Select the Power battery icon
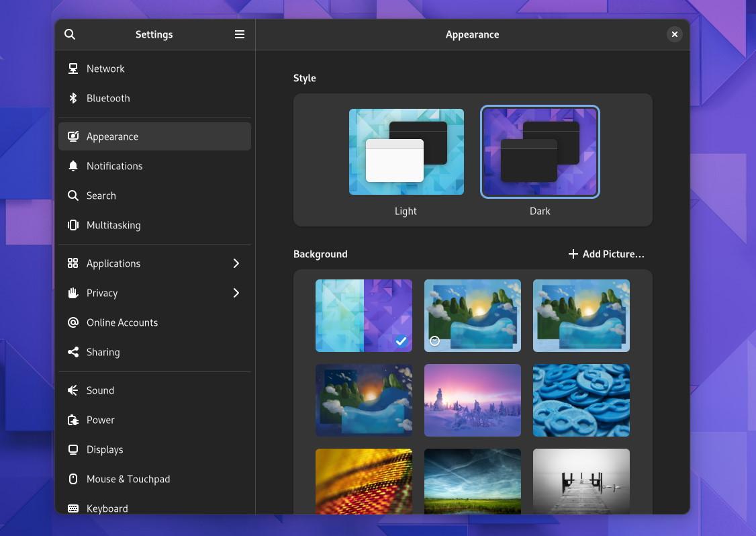 pos(73,420)
